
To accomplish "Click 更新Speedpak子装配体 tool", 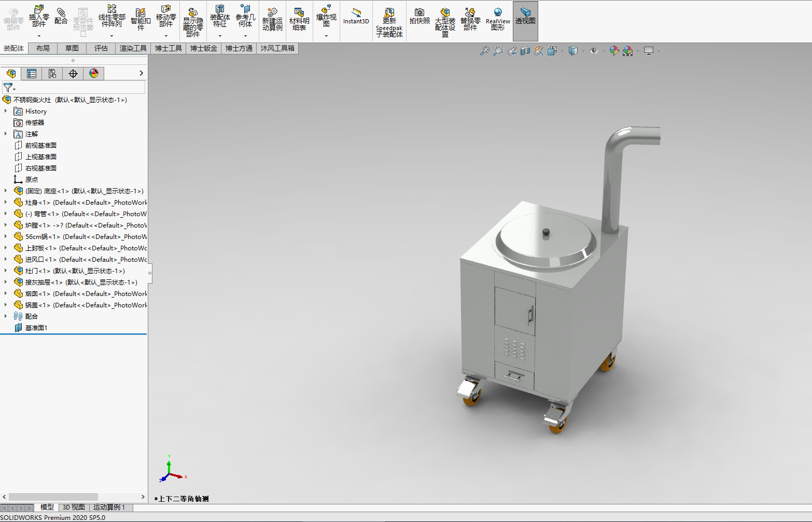I will [x=389, y=22].
